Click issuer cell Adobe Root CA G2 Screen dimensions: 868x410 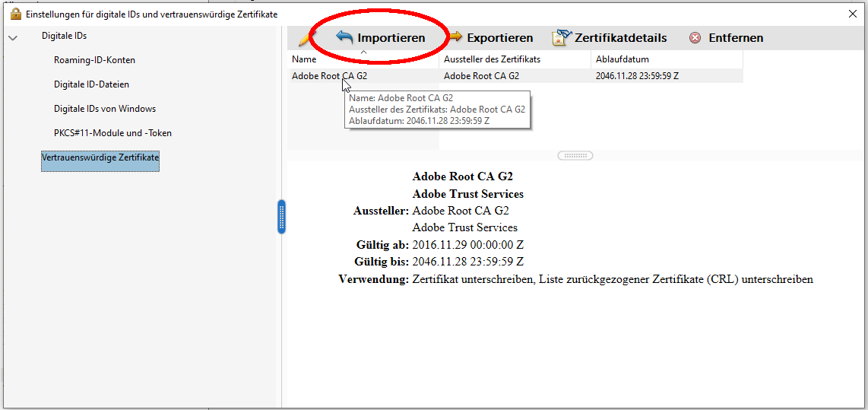coord(482,76)
